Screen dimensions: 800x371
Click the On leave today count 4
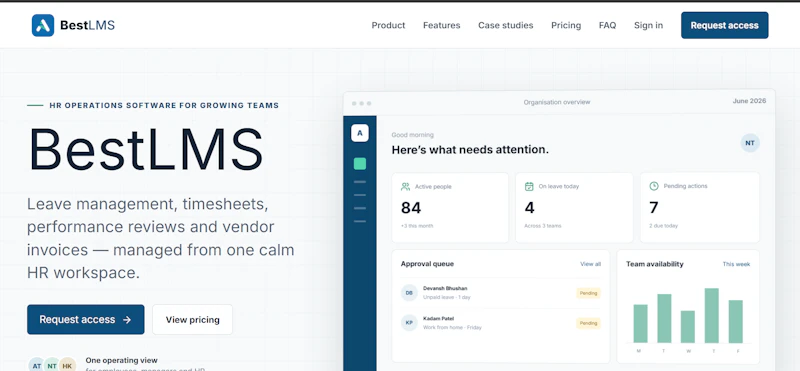click(x=530, y=208)
